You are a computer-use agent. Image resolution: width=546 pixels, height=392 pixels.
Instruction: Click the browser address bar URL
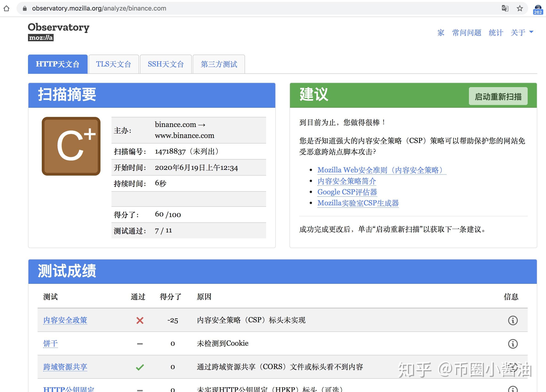pyautogui.click(x=99, y=8)
